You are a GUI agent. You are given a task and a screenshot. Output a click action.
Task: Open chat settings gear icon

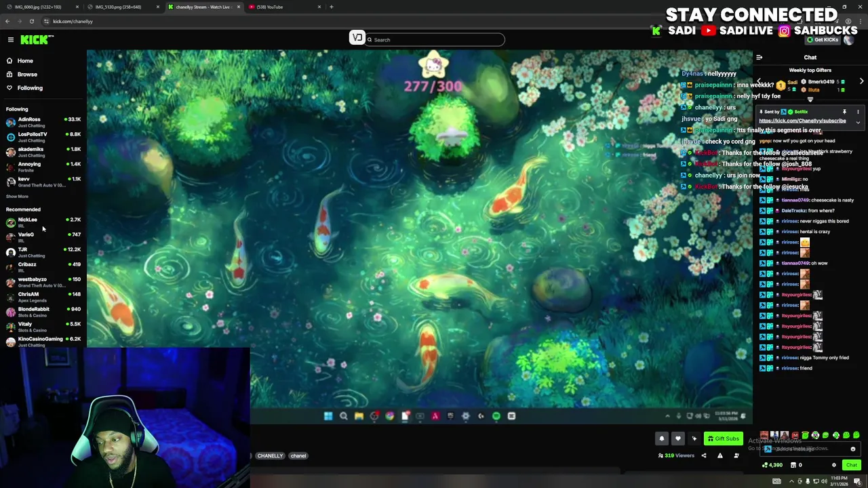pos(834,465)
